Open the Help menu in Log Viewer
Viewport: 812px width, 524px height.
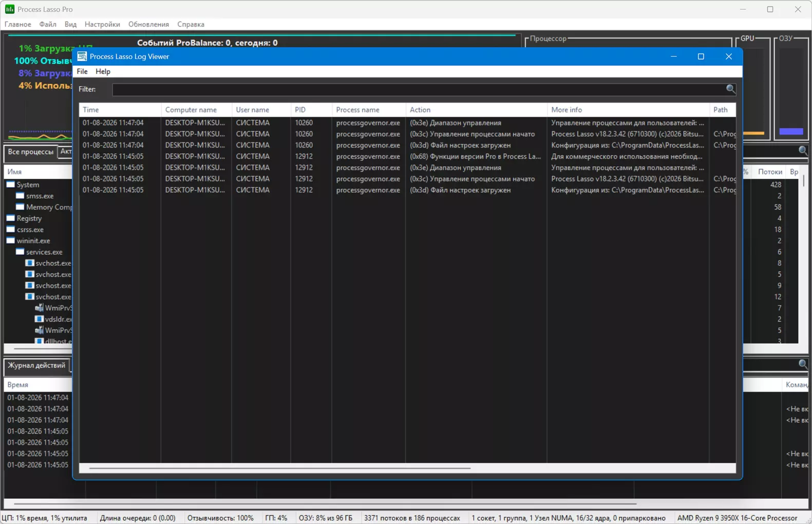tap(103, 71)
